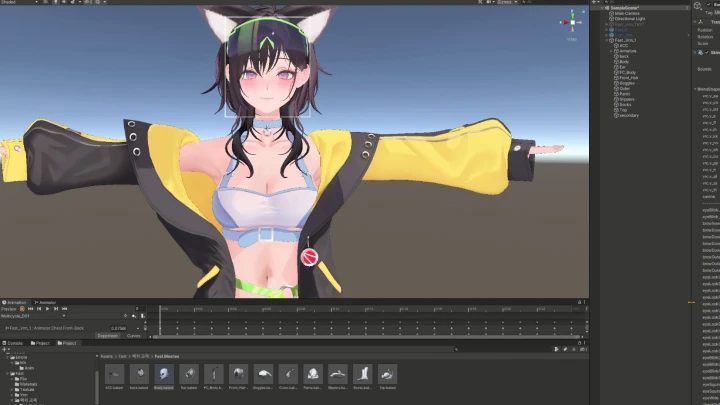This screenshot has width=720, height=405.
Task: Select Main Camera in the Hierarchy
Action: point(627,13)
